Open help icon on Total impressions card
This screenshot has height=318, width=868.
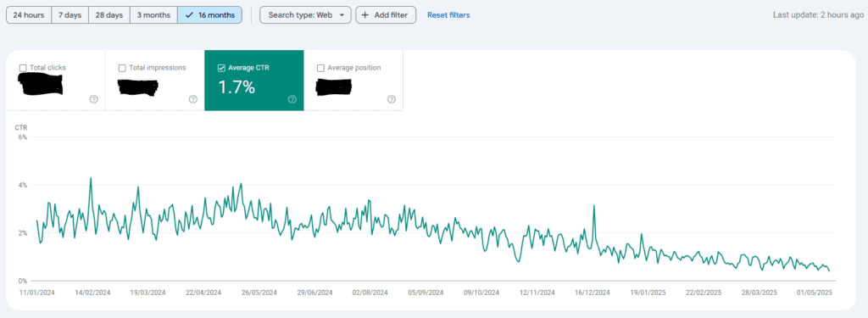(x=192, y=99)
